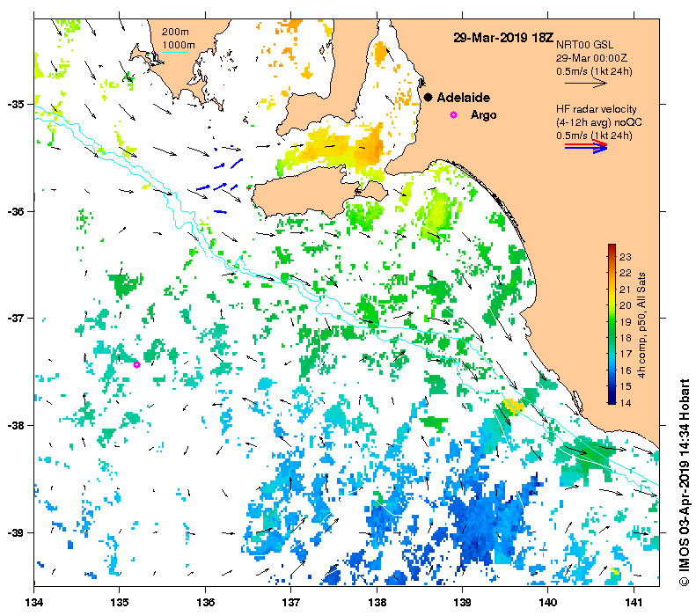Click the 14 value on the color scale
The height and width of the screenshot is (616, 696).
[625, 402]
